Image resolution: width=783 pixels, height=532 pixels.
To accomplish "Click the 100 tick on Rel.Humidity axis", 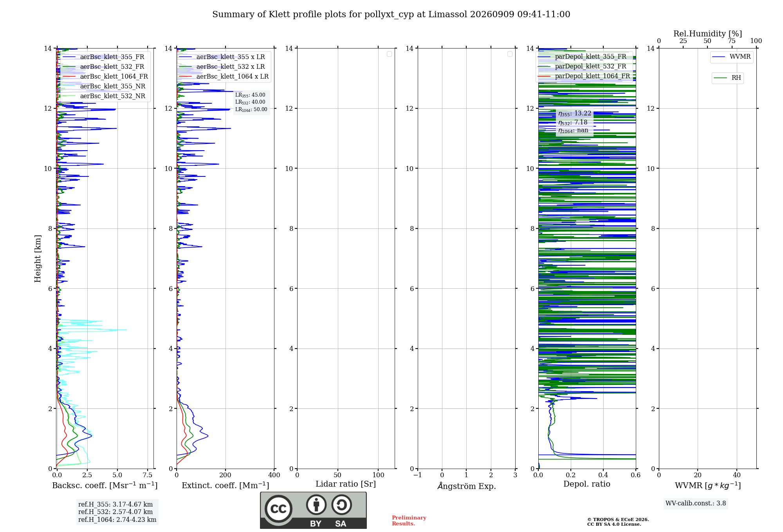I will click(756, 41).
